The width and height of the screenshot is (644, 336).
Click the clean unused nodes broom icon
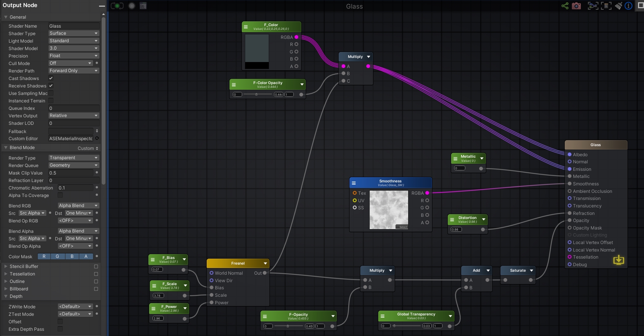[619, 6]
